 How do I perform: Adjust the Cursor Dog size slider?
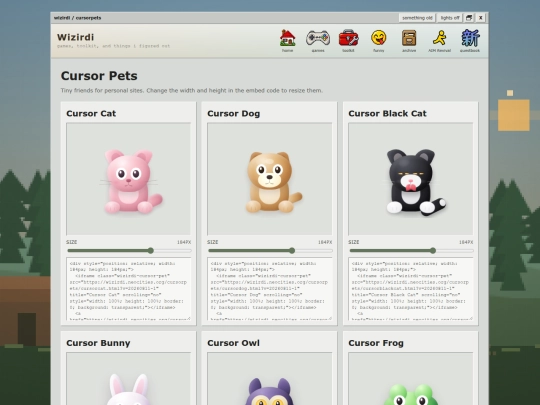pyautogui.click(x=270, y=251)
